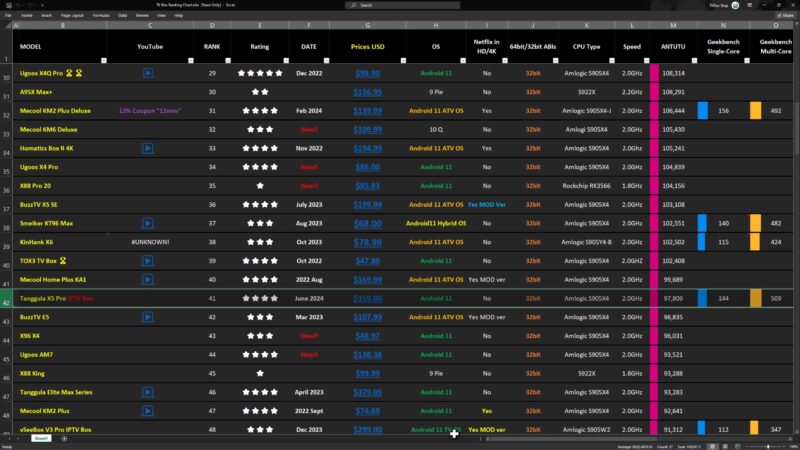Open the MODEL column filter dropdown
800x450 pixels.
click(104, 60)
